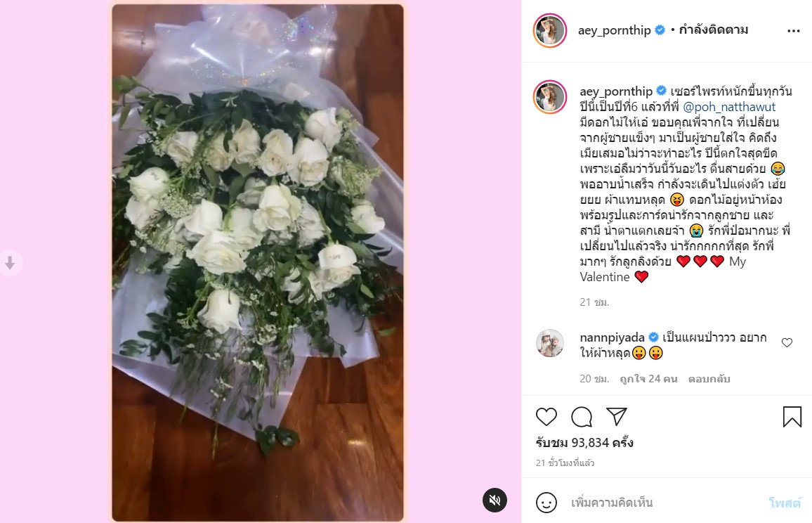The image size is (812, 523).
Task: Click the กำลังติดตาม following button
Action: [x=713, y=30]
